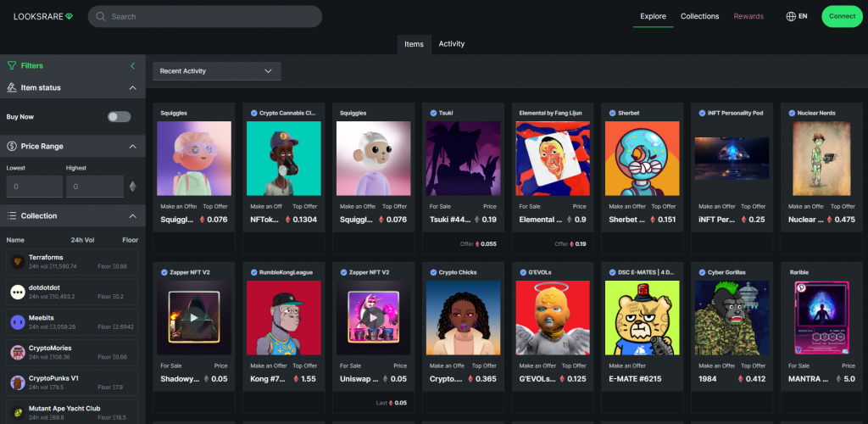
Task: Click the Tsuki card Offer 0.055 text
Action: point(478,243)
